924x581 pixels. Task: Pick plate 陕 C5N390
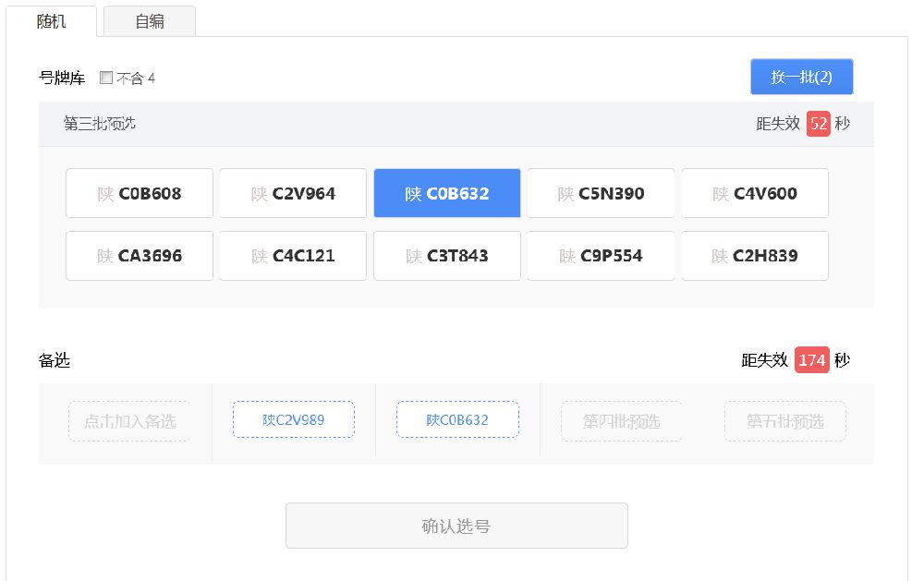(601, 194)
